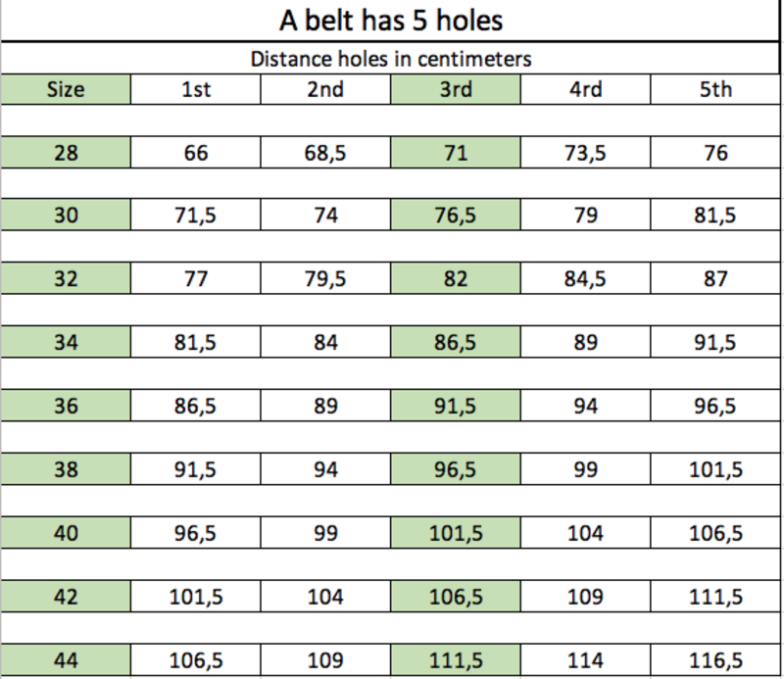Select the cell containing 116,5
The height and width of the screenshot is (679, 784).
[715, 660]
